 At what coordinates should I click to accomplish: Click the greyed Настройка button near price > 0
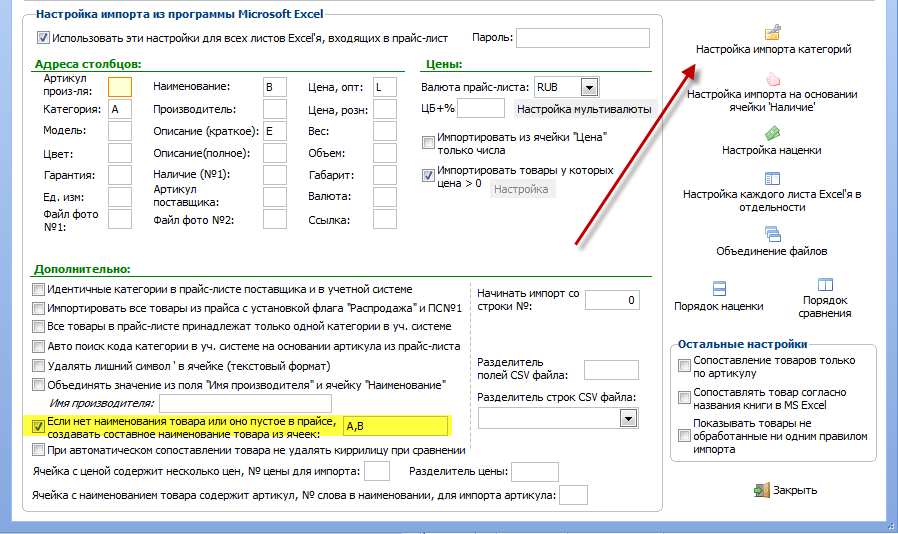pyautogui.click(x=521, y=189)
